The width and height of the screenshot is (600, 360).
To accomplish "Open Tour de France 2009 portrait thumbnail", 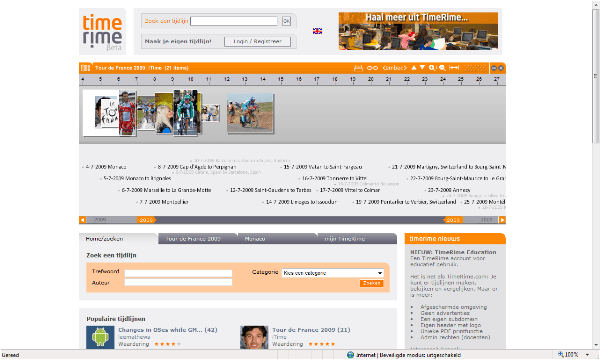I will click(x=254, y=337).
